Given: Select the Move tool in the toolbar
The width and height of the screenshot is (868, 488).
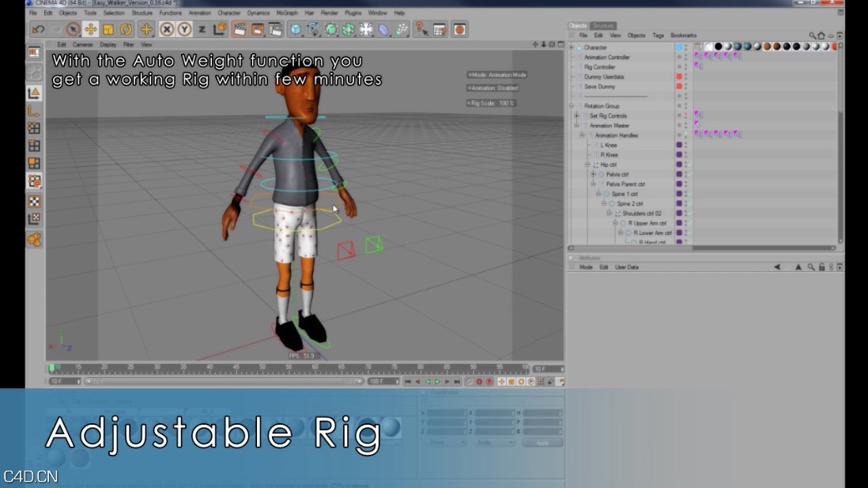Looking at the screenshot, I should pos(90,29).
